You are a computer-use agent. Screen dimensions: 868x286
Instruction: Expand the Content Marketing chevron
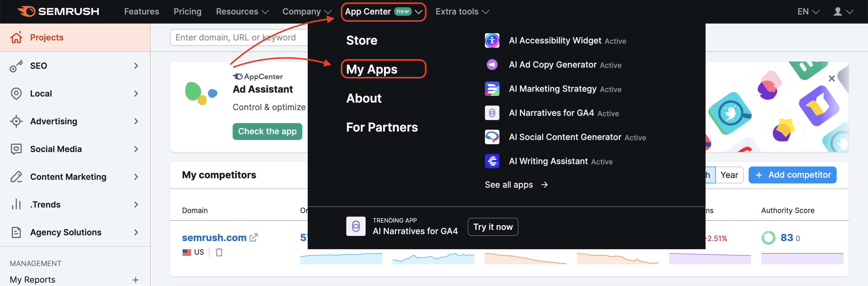(x=136, y=177)
